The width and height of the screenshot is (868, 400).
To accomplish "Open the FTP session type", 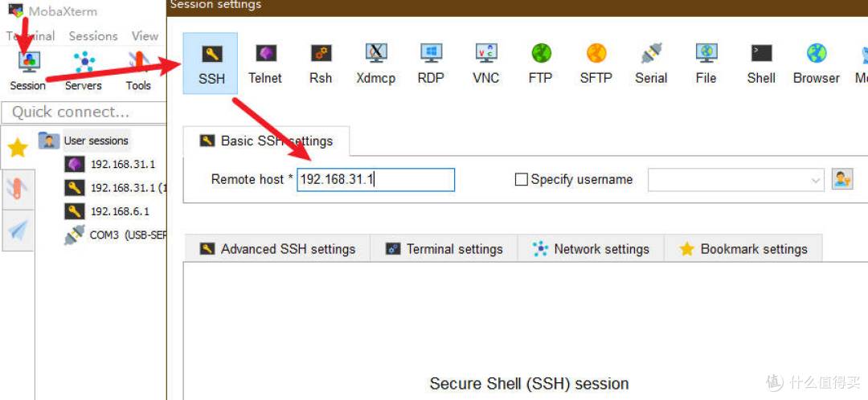I will [x=541, y=63].
